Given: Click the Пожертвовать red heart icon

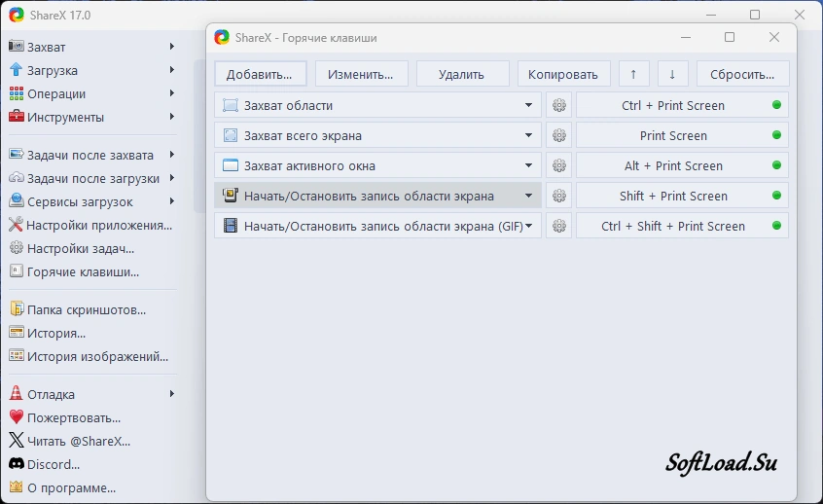Looking at the screenshot, I should [x=17, y=417].
